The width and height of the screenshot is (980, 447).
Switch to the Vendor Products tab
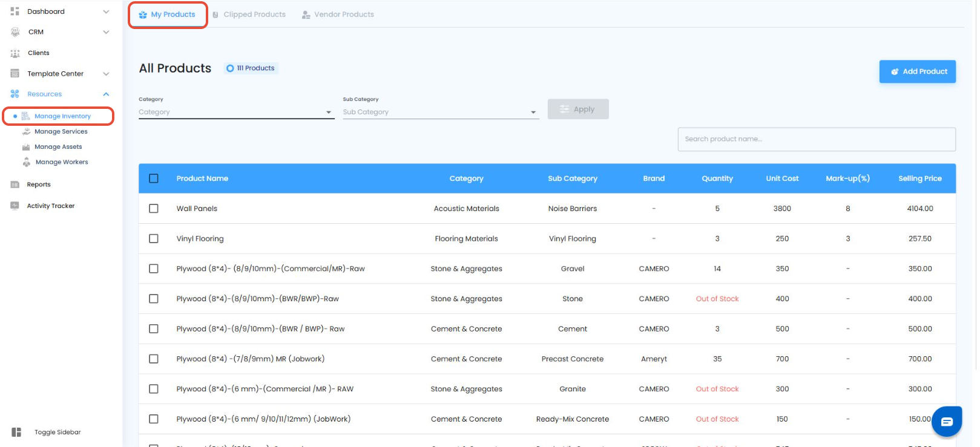(338, 15)
